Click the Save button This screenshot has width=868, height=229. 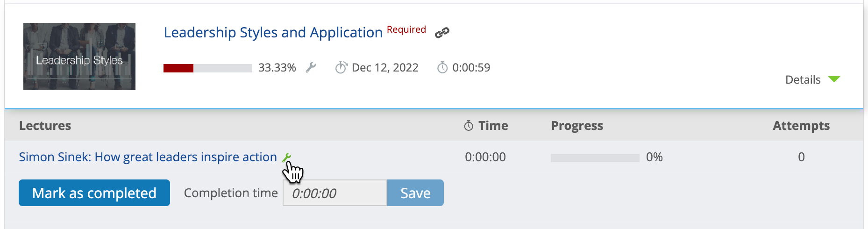(415, 193)
